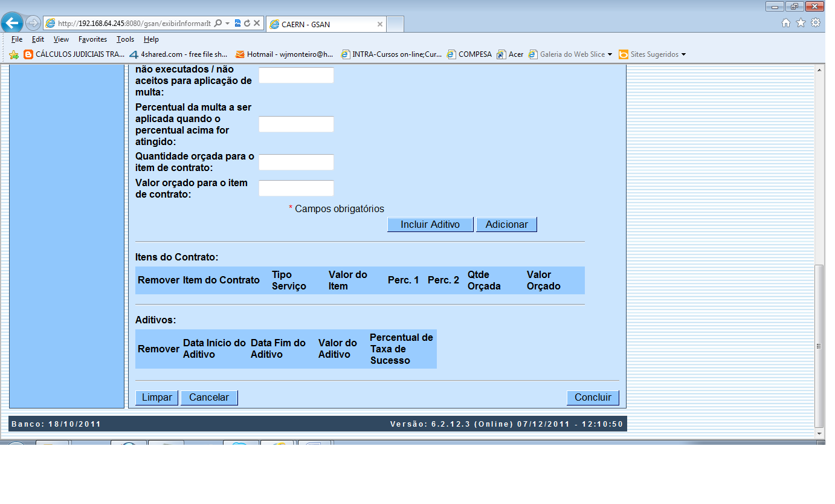Click the field for não executados / não aceitos
The image size is (835, 504).
coord(296,76)
